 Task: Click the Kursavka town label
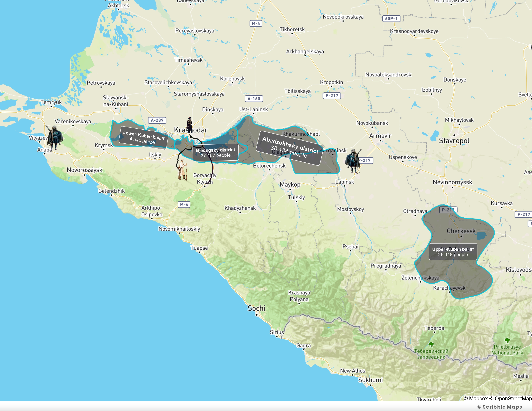[x=502, y=203]
